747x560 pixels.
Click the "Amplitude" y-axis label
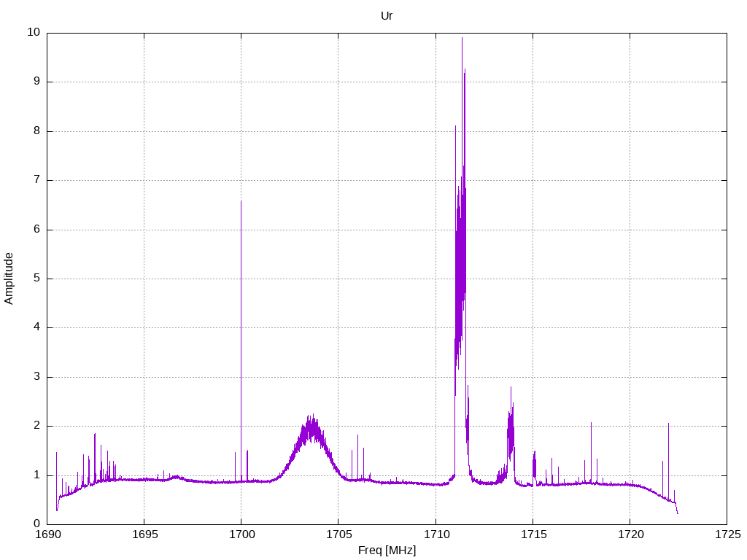pyautogui.click(x=9, y=279)
